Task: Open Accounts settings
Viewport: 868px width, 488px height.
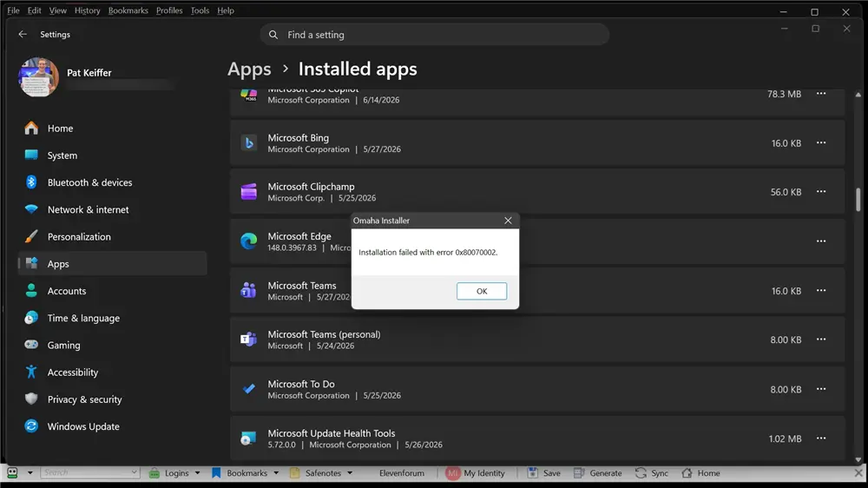Action: pyautogui.click(x=112, y=291)
